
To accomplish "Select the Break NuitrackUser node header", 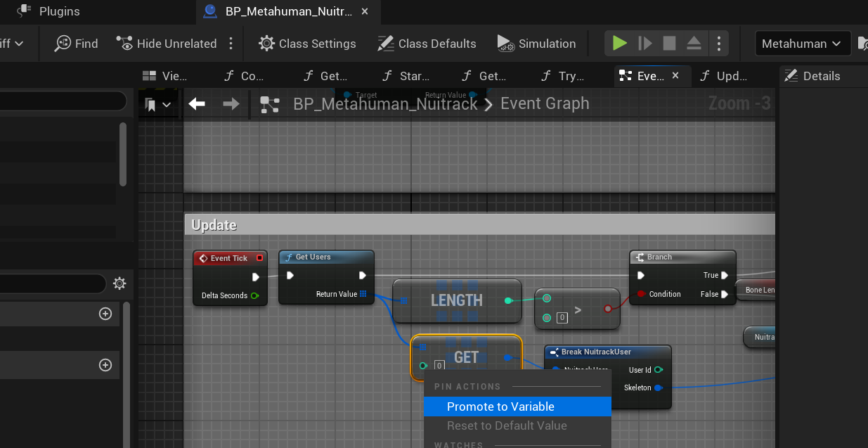I will pyautogui.click(x=608, y=352).
